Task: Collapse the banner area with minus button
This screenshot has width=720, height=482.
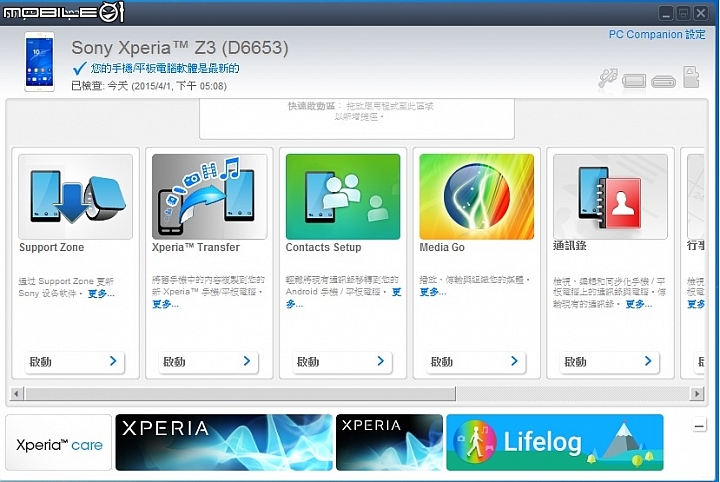Action: [x=699, y=426]
